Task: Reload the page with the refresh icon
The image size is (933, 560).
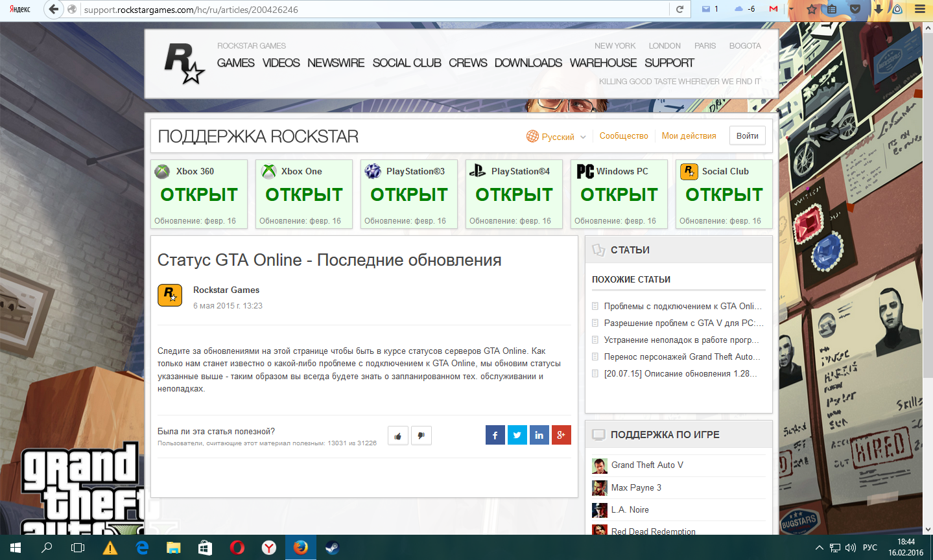Action: coord(679,9)
